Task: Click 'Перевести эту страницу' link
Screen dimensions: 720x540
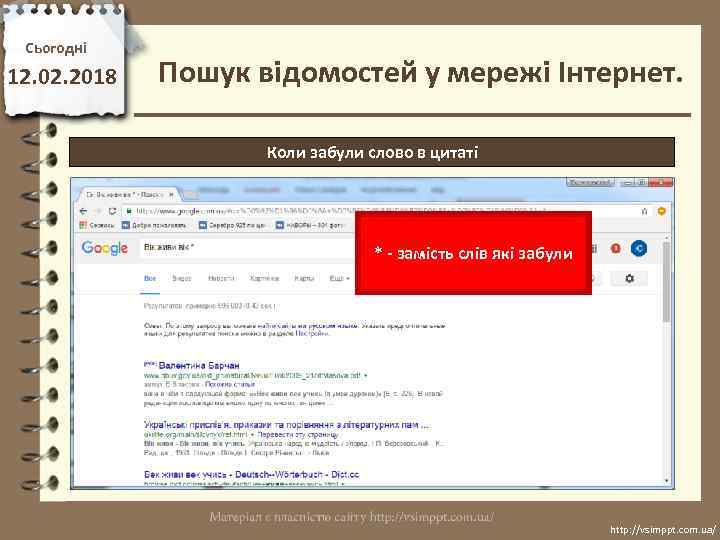Action: [298, 434]
